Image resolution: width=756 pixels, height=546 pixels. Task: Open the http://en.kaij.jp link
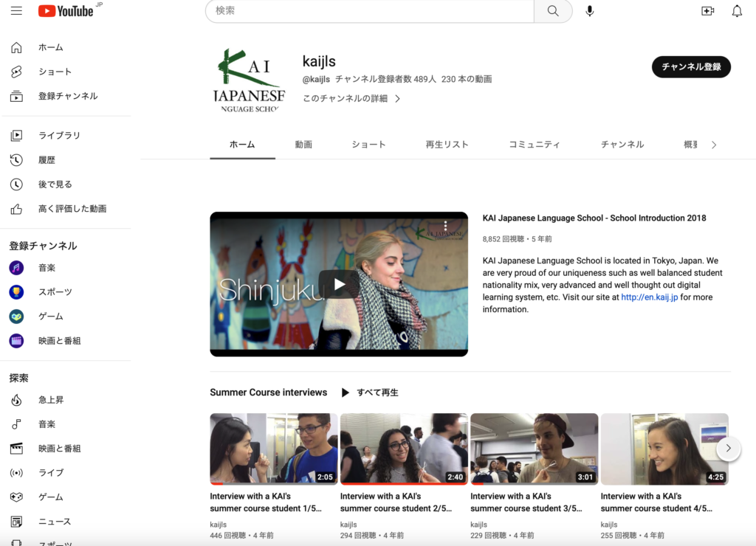point(649,297)
